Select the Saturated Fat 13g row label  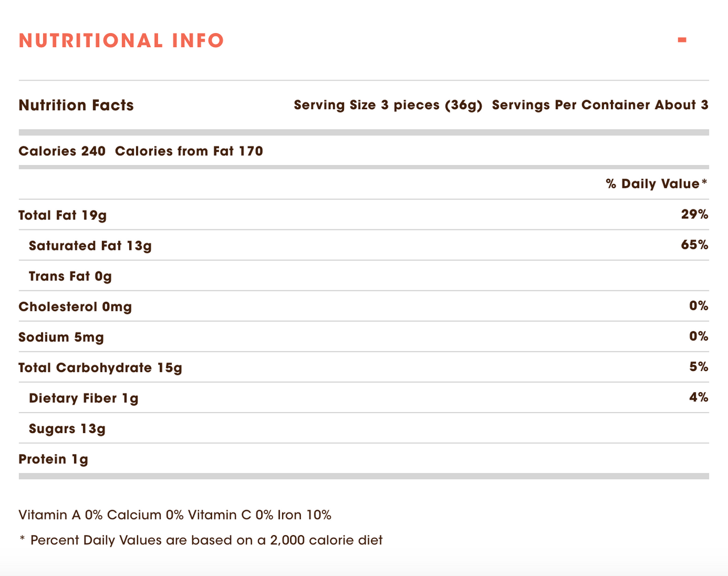[90, 246]
